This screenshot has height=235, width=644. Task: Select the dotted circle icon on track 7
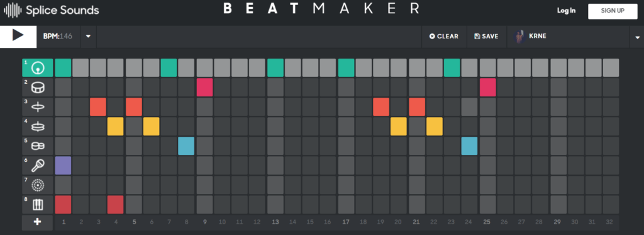point(37,185)
